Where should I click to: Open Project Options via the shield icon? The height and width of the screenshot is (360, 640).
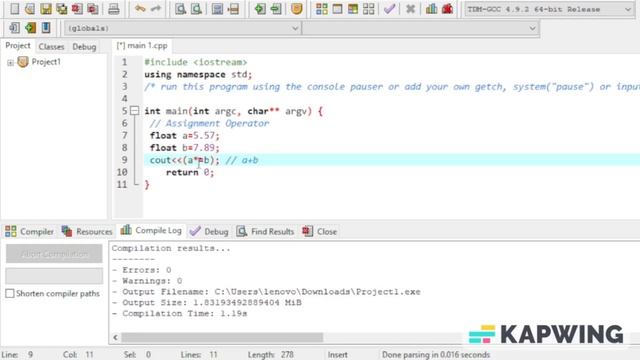297,9
